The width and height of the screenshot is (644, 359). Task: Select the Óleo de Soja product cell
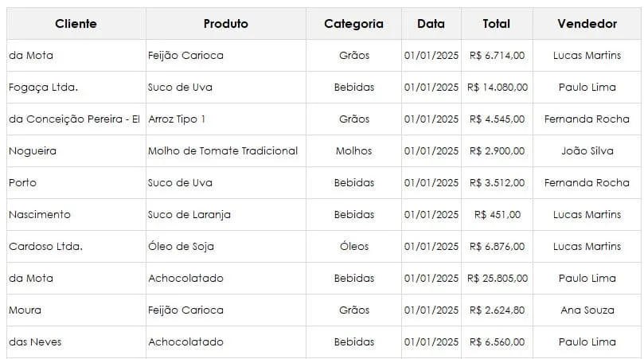226,246
